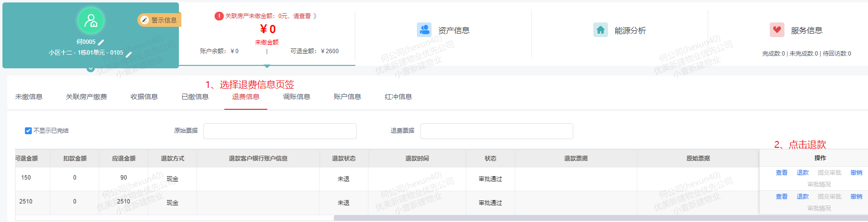Focus the 退费票据 search field
The width and height of the screenshot is (868, 222).
click(497, 131)
